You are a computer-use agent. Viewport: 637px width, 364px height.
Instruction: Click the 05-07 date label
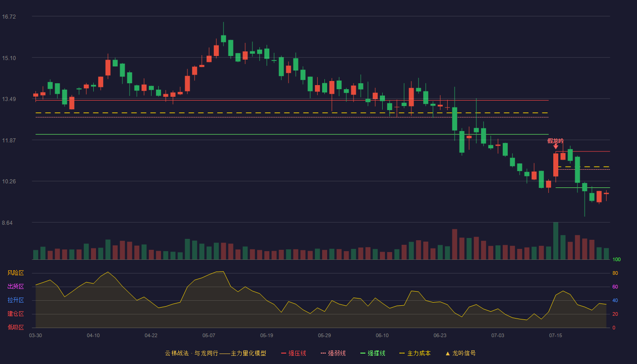click(209, 335)
